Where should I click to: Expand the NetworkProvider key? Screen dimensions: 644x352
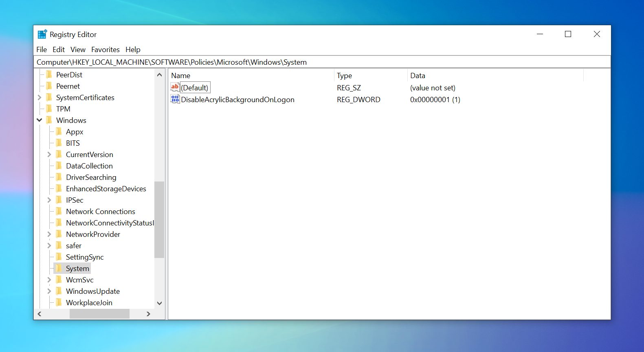[49, 234]
